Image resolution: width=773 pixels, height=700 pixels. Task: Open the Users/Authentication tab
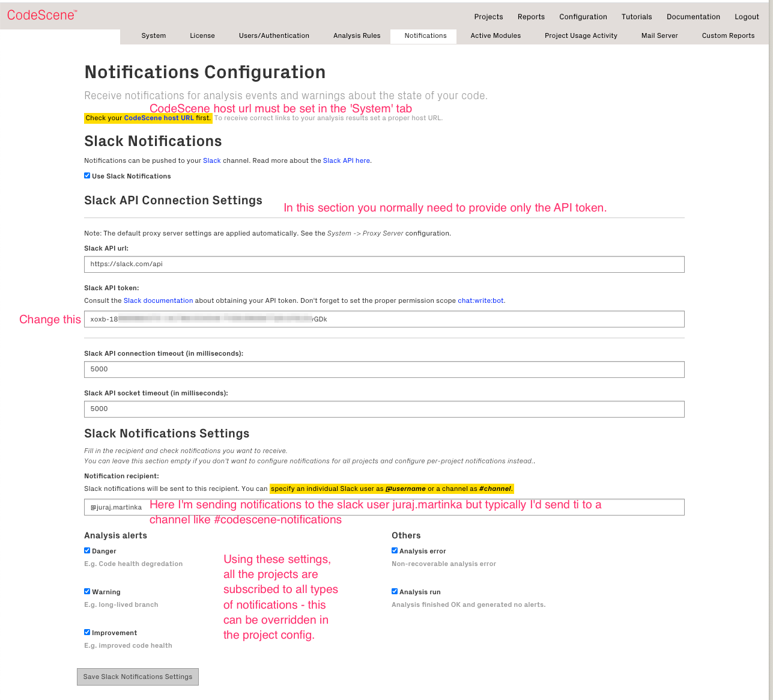point(274,36)
